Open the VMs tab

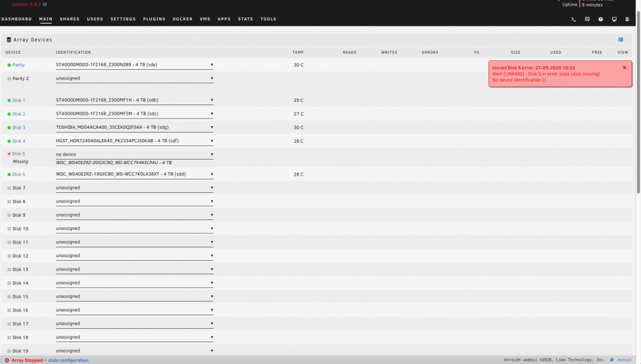click(x=205, y=19)
